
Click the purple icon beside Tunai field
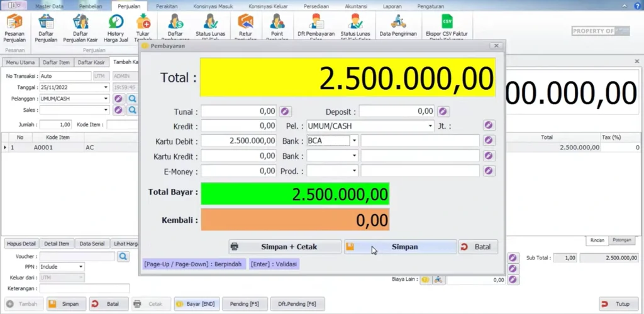285,111
